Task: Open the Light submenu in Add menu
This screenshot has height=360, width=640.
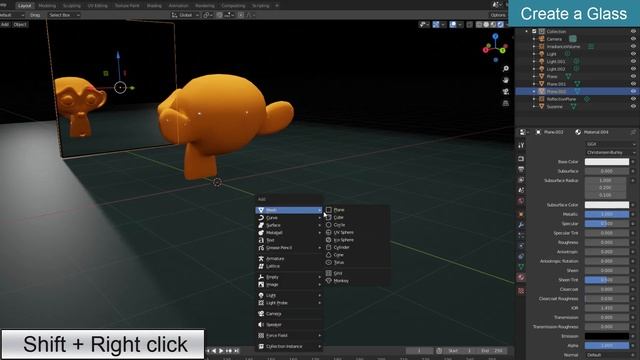Action: coord(289,295)
